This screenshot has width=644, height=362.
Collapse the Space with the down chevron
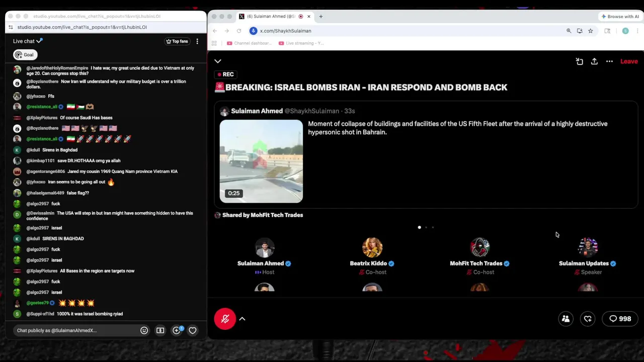(x=218, y=61)
